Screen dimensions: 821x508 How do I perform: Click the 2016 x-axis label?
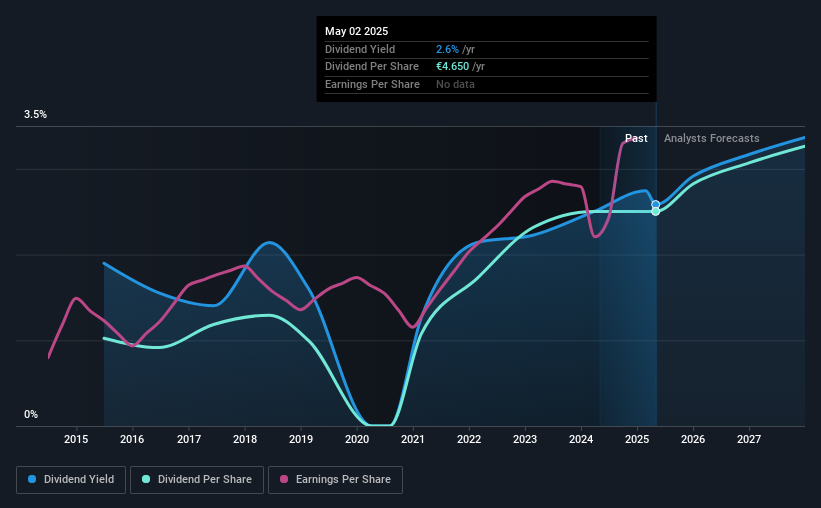pos(132,439)
